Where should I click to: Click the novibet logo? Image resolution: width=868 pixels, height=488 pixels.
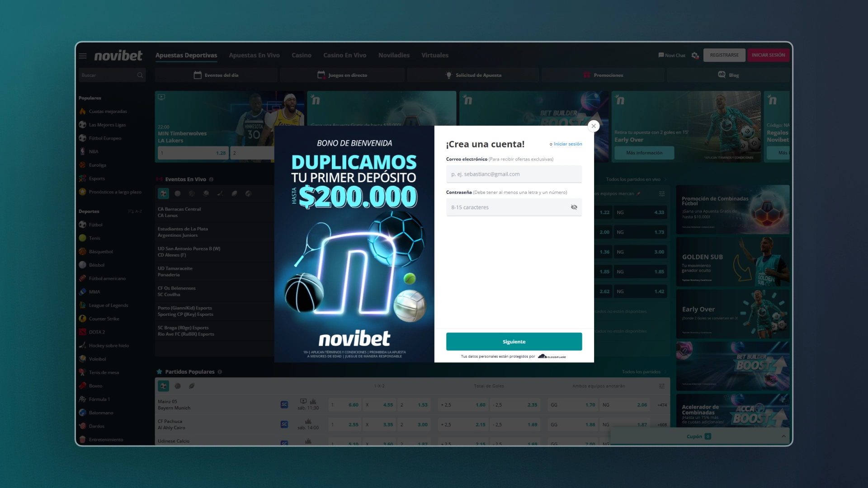tap(118, 56)
